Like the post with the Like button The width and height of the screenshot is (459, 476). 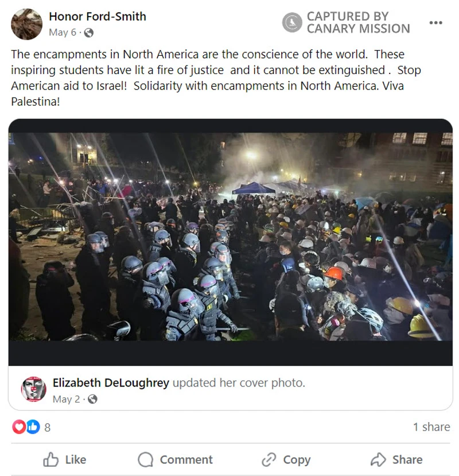click(65, 459)
